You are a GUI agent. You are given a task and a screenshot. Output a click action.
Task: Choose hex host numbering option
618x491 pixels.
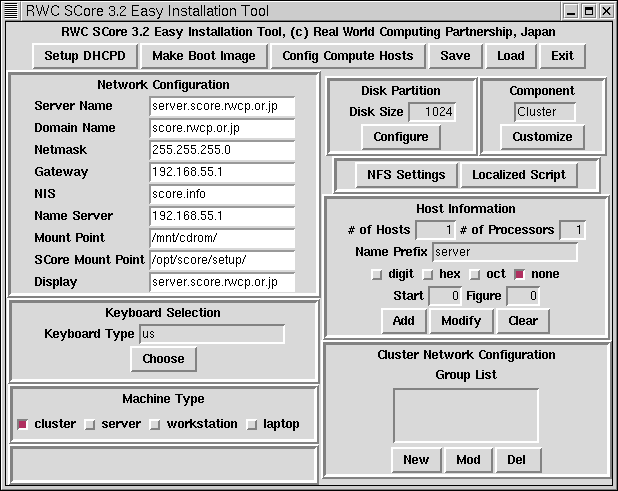point(428,274)
